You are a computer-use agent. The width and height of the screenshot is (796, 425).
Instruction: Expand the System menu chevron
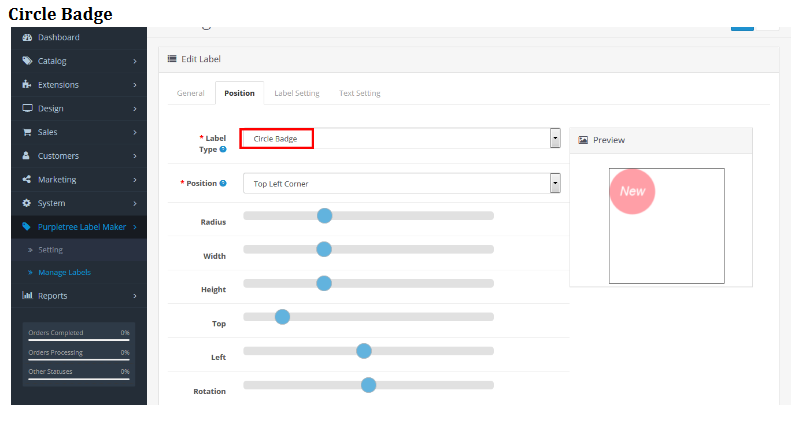(x=135, y=204)
